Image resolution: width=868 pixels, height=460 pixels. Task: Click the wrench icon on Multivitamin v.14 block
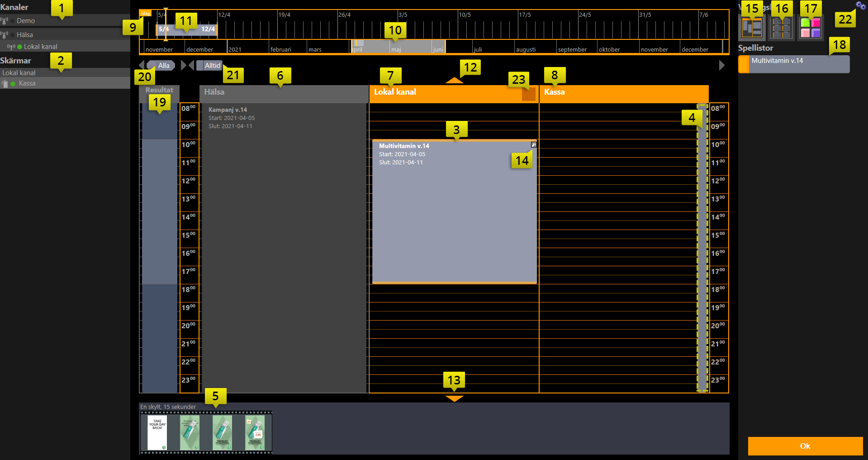pyautogui.click(x=534, y=145)
